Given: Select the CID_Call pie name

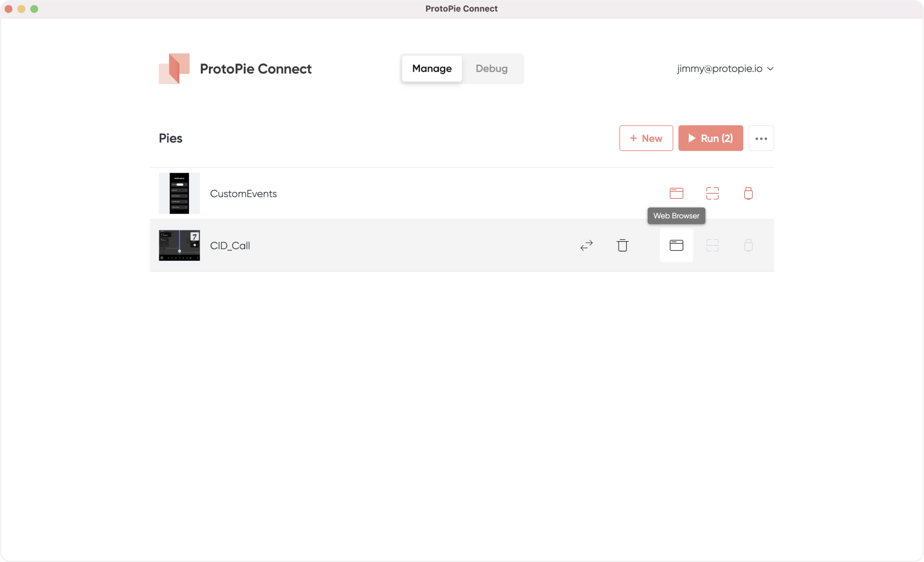Looking at the screenshot, I should 230,246.
